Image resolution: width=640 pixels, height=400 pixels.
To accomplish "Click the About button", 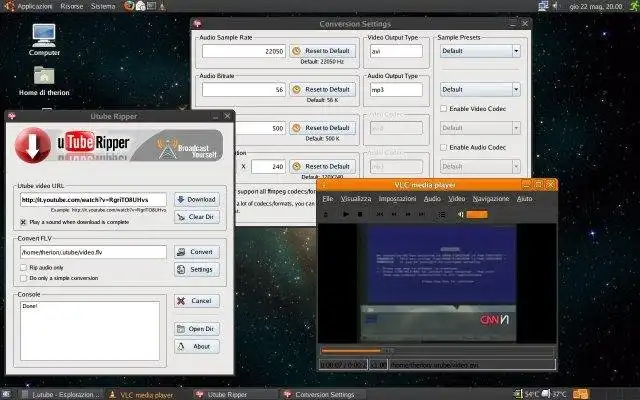I will click(197, 346).
